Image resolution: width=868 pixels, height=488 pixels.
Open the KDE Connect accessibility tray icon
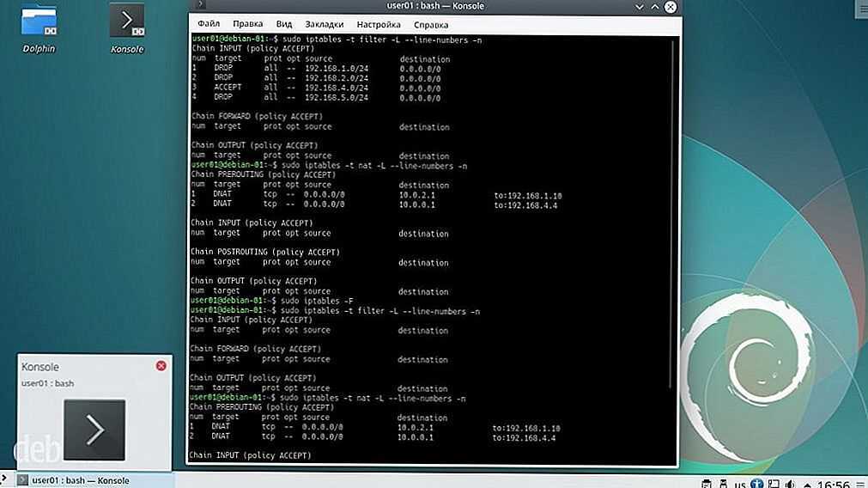(x=756, y=484)
